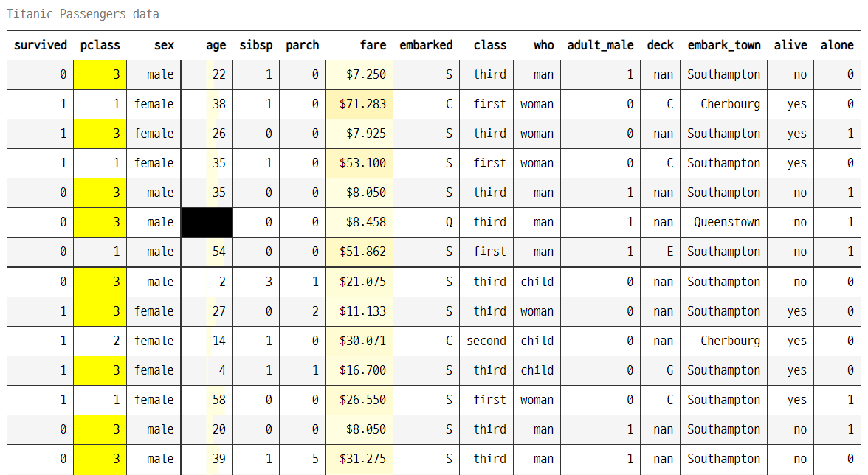The height and width of the screenshot is (475, 868).
Task: Click the age cell showing 58
Action: click(x=207, y=400)
